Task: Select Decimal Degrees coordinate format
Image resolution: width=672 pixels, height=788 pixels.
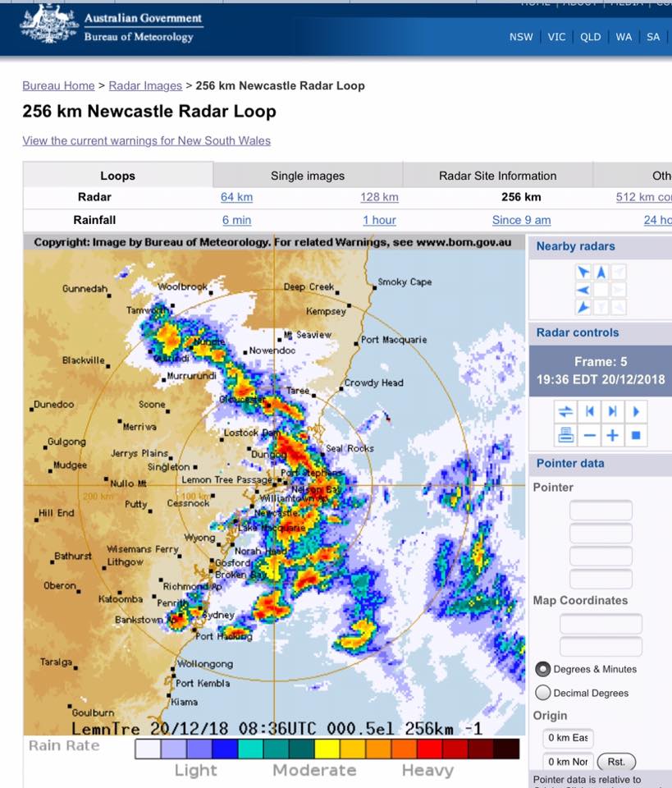Action: pos(542,693)
